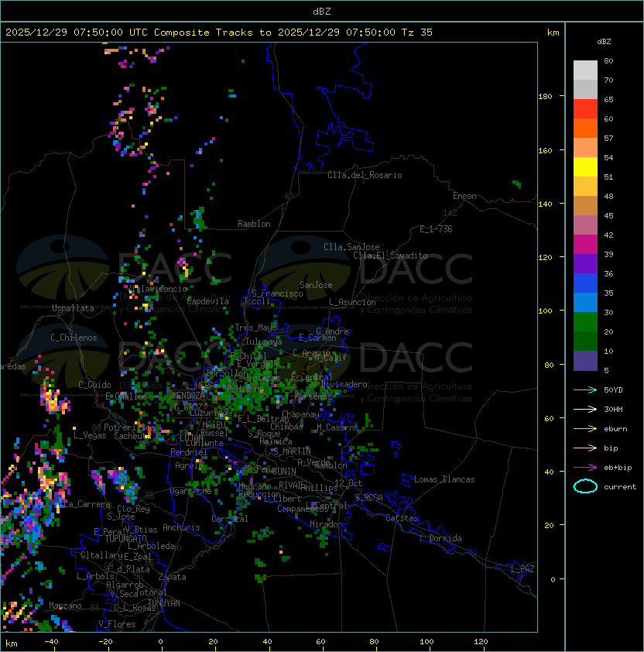Click the 'L_PAZ' map label
The height and width of the screenshot is (652, 644).
click(x=522, y=569)
